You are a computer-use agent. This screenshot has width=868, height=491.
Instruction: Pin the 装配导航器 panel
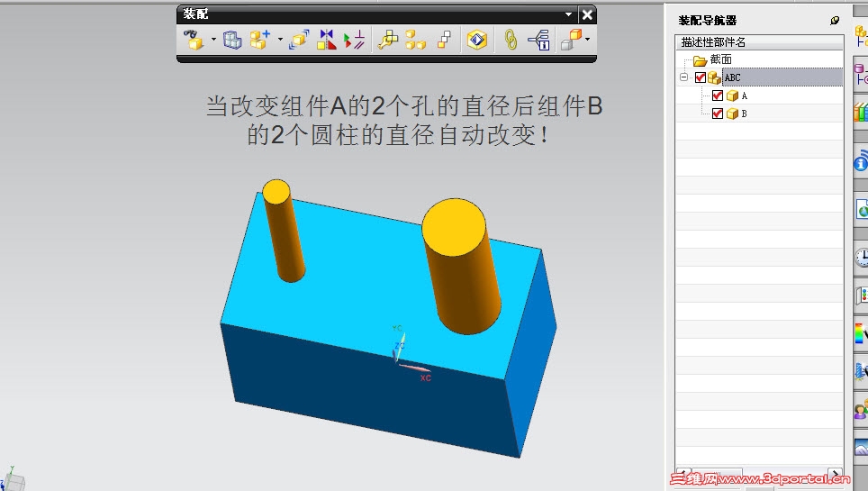(835, 21)
